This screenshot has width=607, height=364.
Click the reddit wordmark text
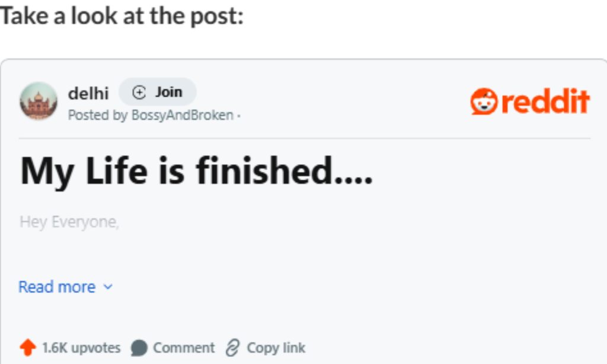coord(545,101)
